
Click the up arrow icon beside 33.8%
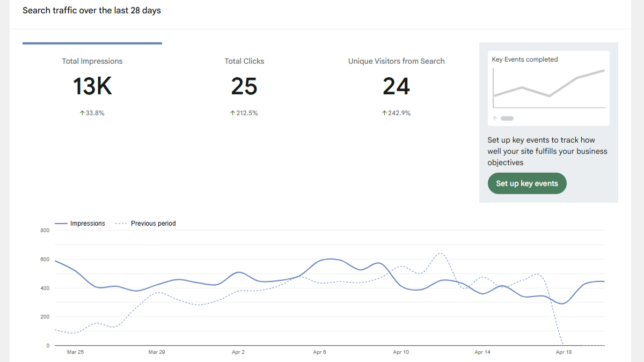pos(82,113)
